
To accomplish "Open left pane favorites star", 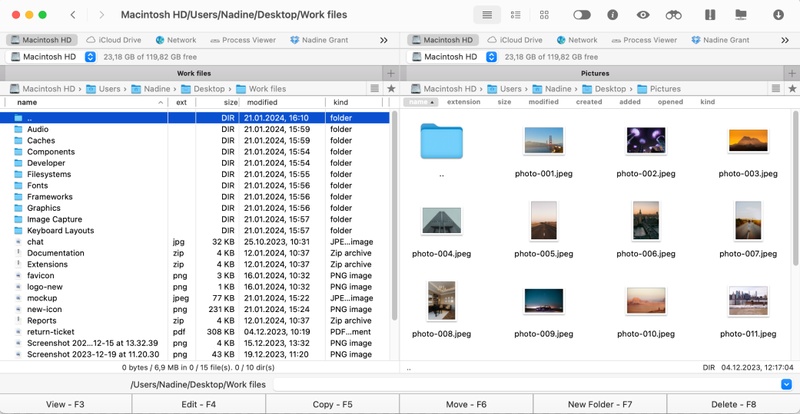I will click(391, 88).
